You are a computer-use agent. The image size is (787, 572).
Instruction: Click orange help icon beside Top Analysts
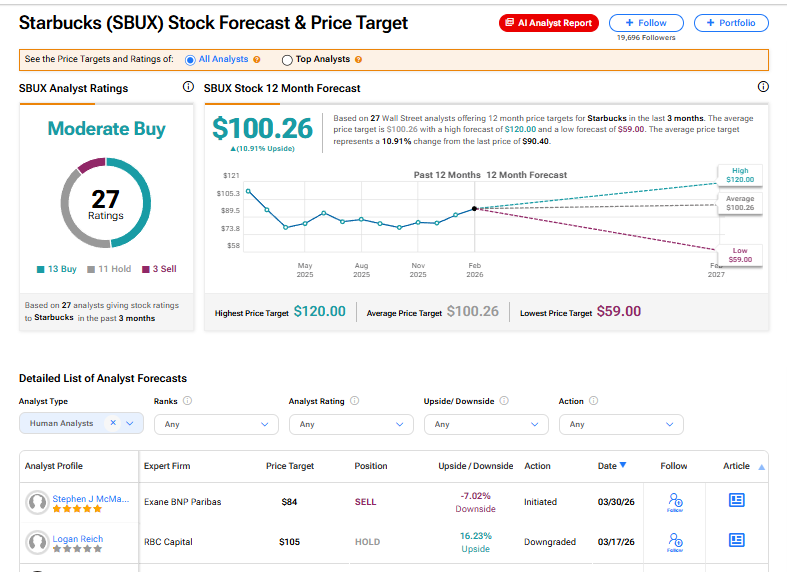359,60
